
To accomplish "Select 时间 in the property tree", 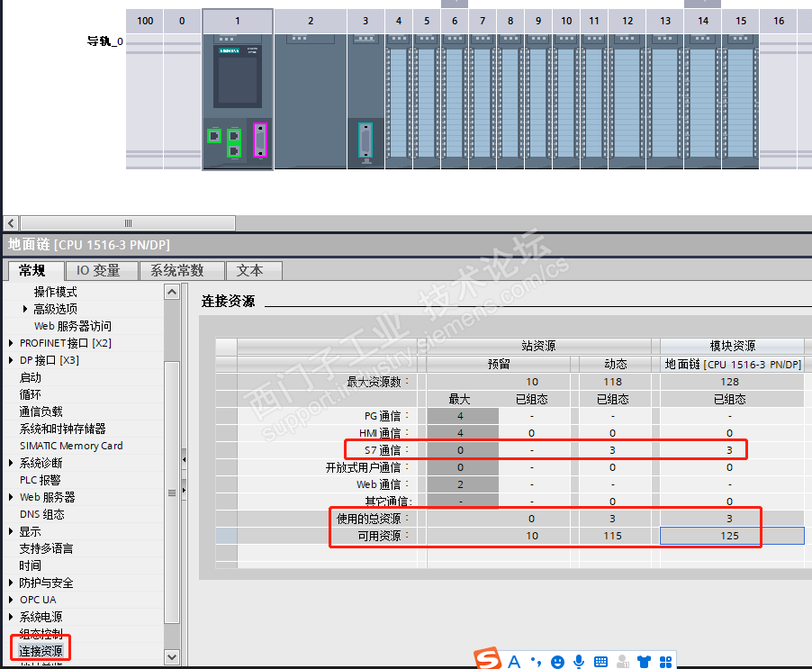I will point(30,565).
